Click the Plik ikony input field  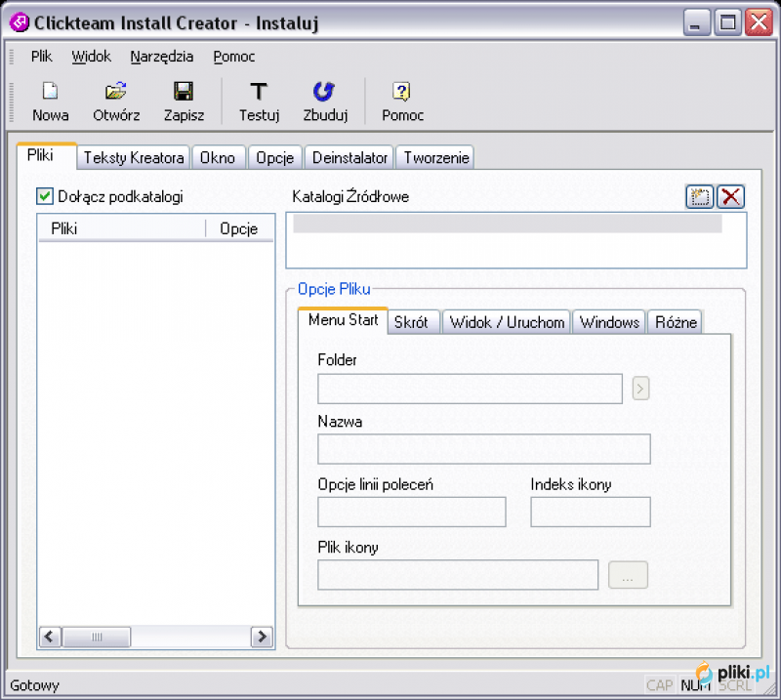pyautogui.click(x=458, y=575)
